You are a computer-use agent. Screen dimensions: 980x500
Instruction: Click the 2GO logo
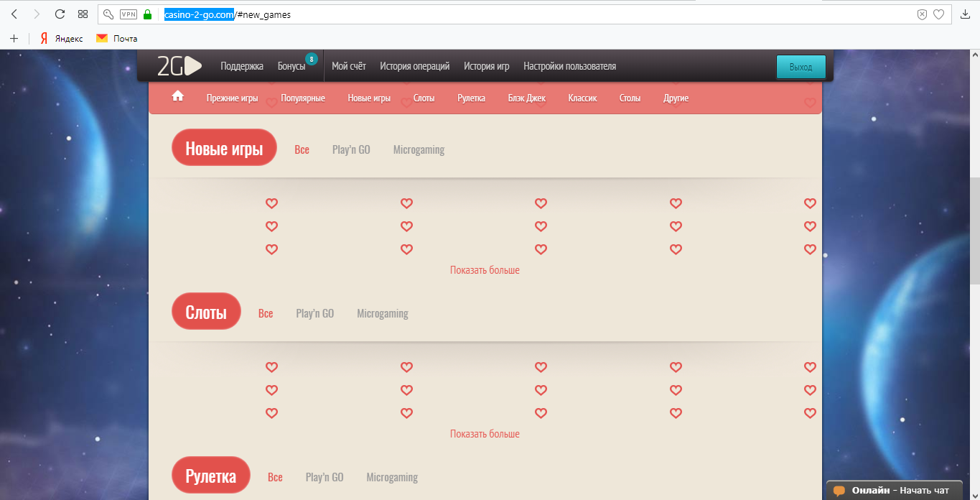pos(179,66)
